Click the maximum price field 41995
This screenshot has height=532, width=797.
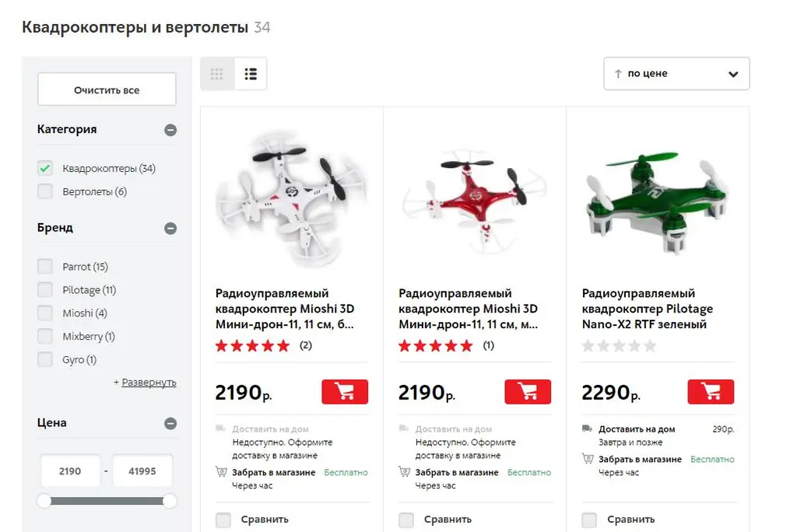click(142, 471)
